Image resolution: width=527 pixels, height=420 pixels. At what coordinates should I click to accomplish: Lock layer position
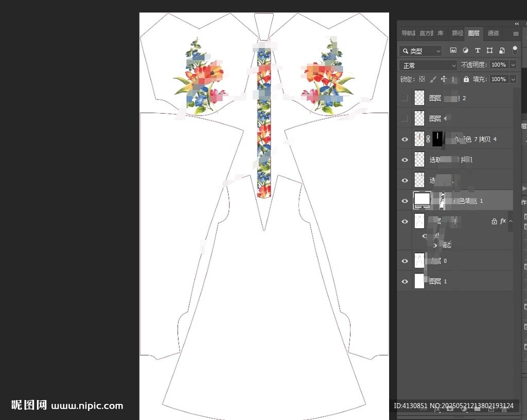(444, 79)
